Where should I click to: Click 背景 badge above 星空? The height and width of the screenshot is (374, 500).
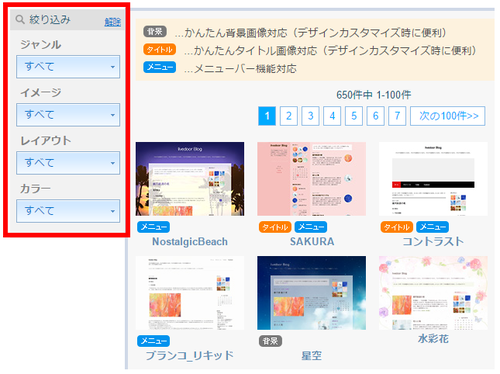click(270, 341)
